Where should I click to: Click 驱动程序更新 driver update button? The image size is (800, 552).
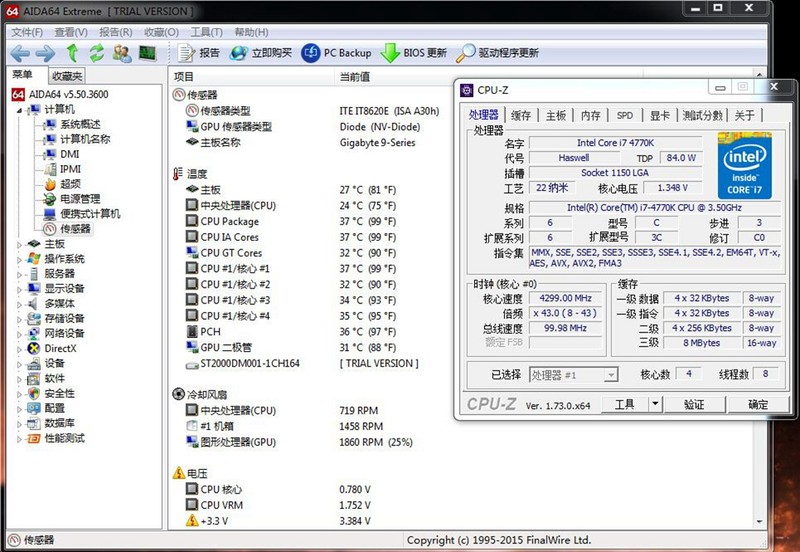497,53
